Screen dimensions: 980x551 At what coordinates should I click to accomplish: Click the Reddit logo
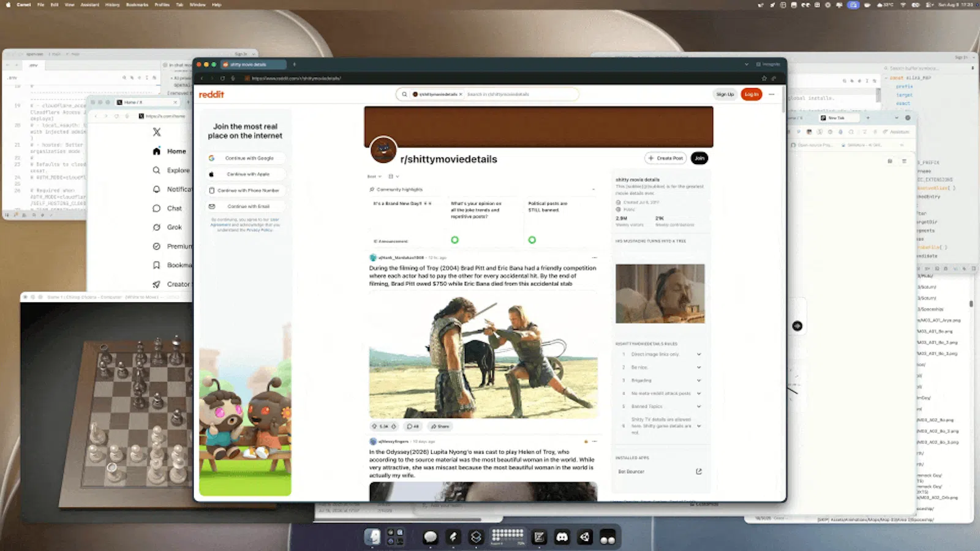[x=211, y=94]
